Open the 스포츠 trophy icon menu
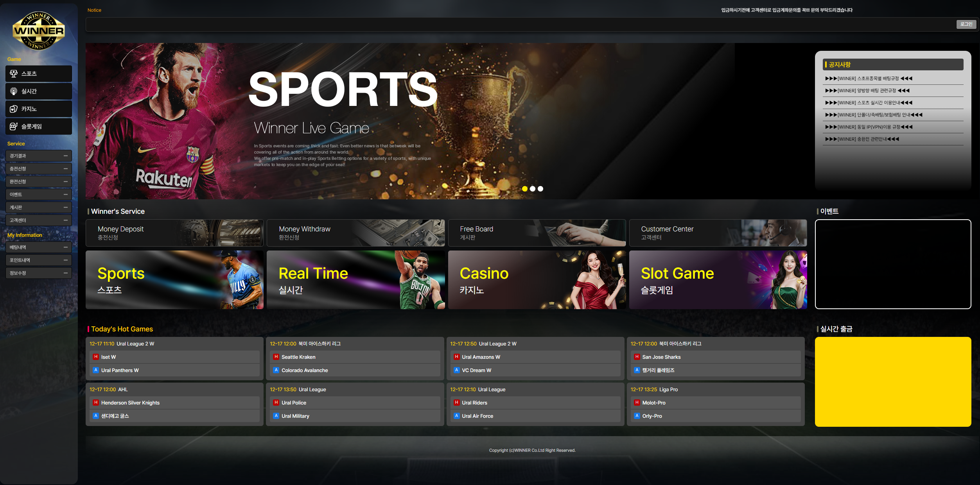This screenshot has height=485, width=980. (x=14, y=73)
